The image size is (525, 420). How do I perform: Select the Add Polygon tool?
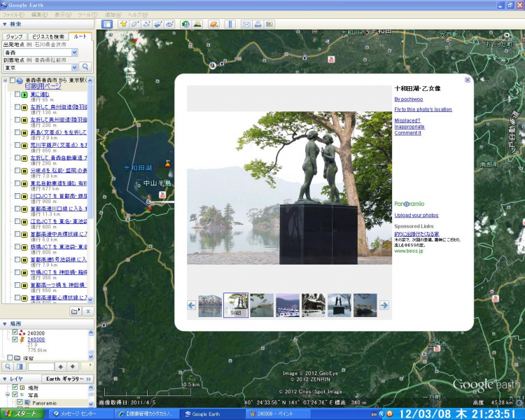point(135,24)
